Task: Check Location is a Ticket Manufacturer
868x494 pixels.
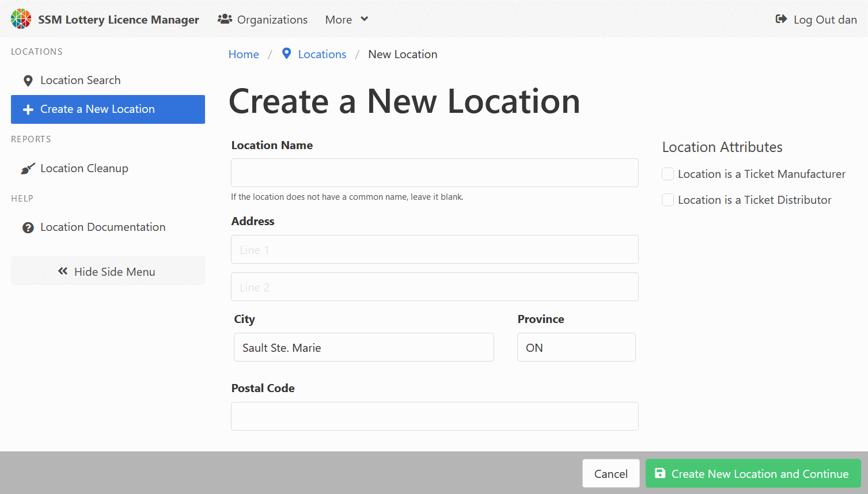Action: pos(668,174)
